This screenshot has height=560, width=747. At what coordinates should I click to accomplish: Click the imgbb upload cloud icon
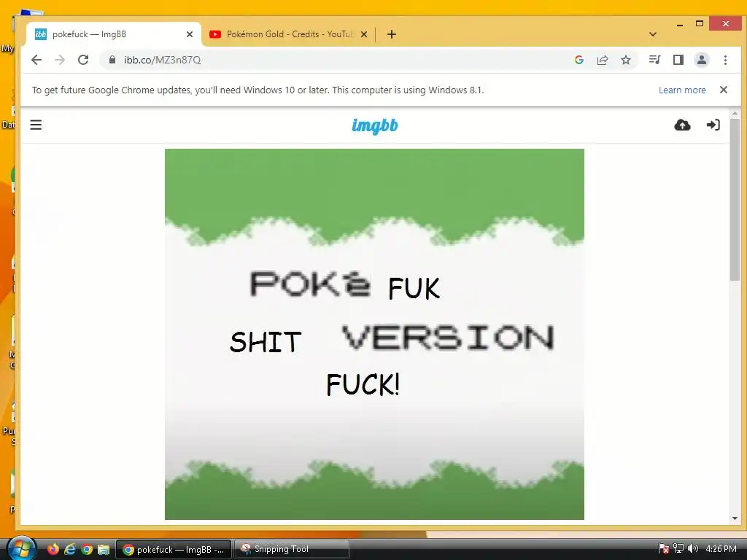[682, 125]
